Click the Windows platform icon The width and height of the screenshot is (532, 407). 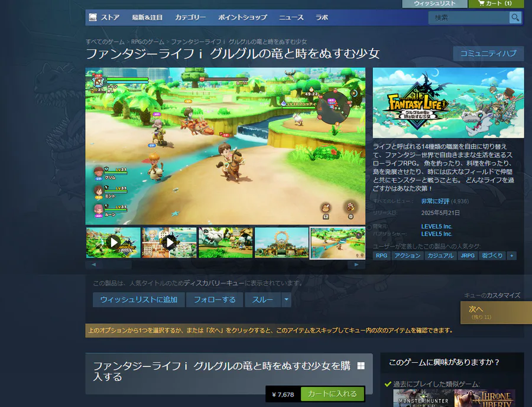361,366
